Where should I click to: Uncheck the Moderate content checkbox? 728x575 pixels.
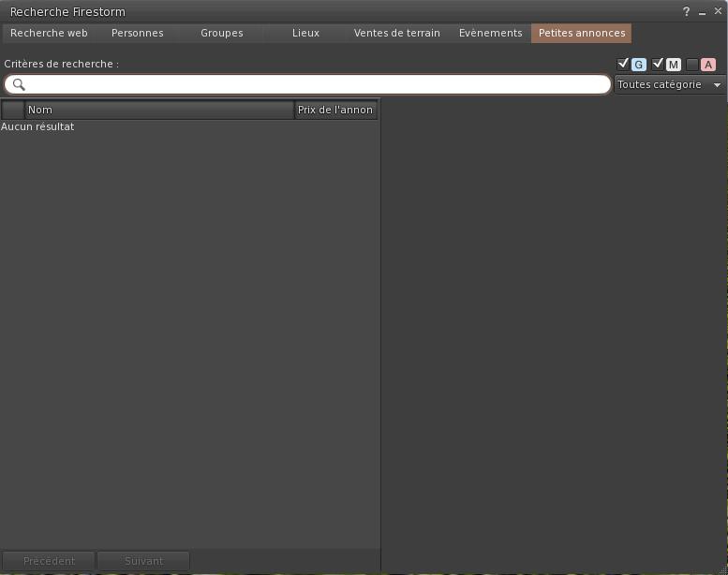coord(658,64)
